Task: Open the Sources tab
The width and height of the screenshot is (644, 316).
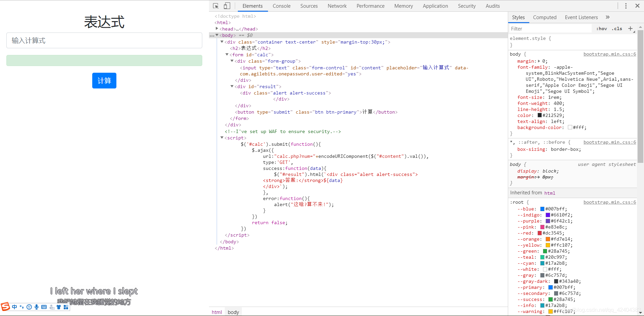Action: click(309, 6)
